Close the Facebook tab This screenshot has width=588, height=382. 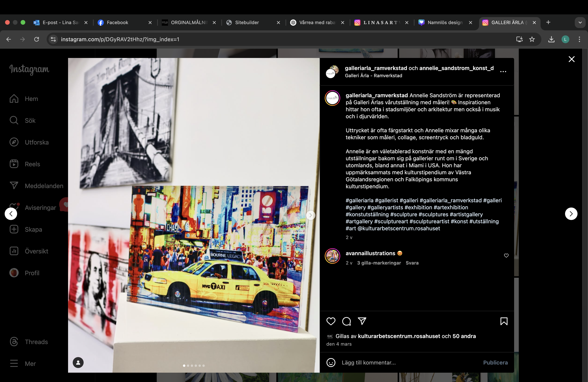click(150, 23)
